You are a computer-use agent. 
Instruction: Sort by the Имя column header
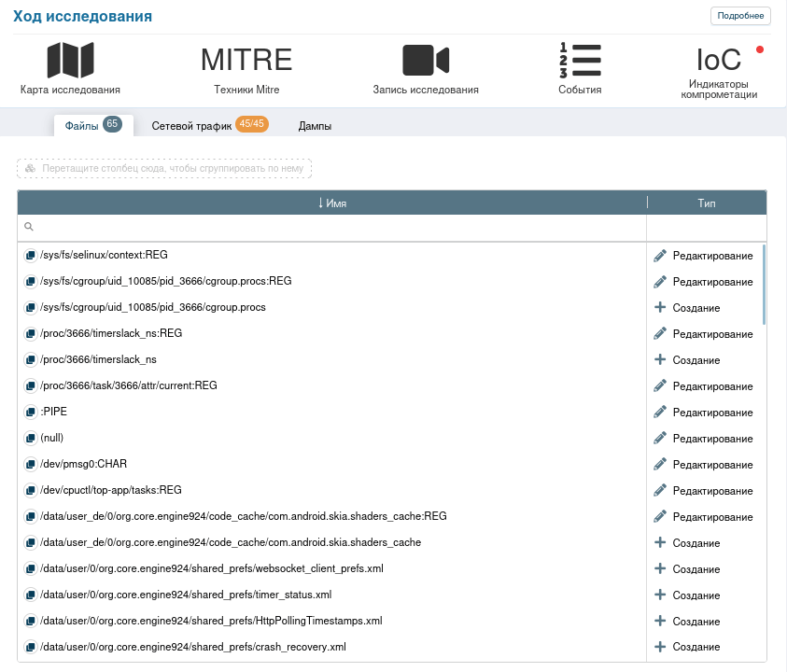332,203
